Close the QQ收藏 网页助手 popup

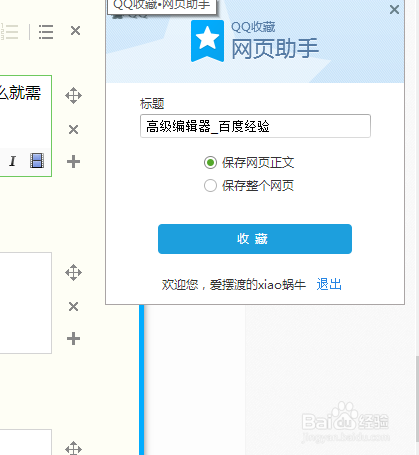[x=394, y=10]
